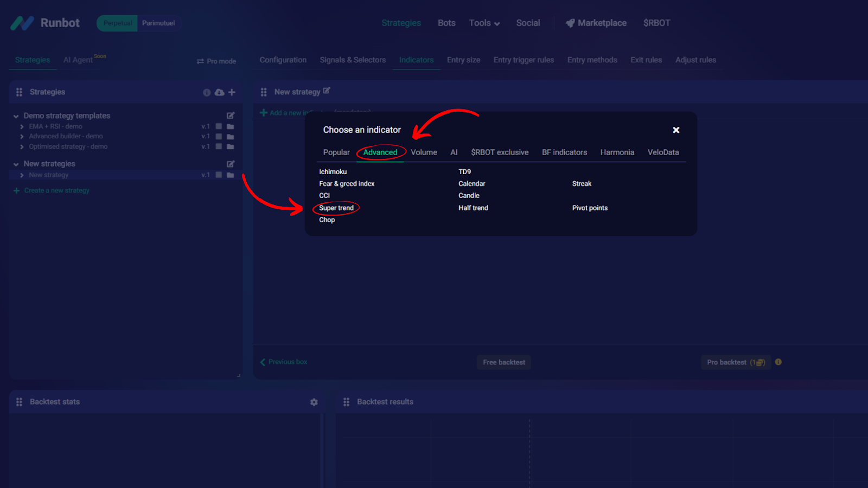Choose the TD9 indicator
868x488 pixels.
(x=464, y=172)
